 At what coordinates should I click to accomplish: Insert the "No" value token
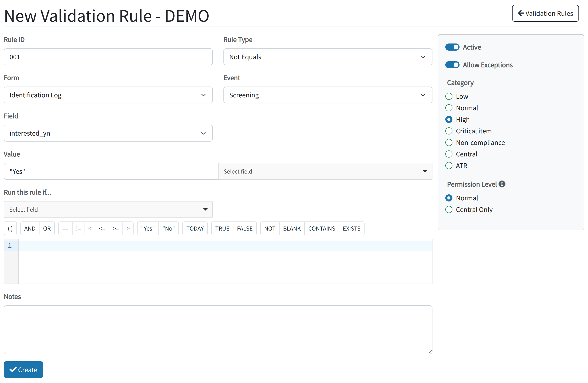(x=168, y=229)
